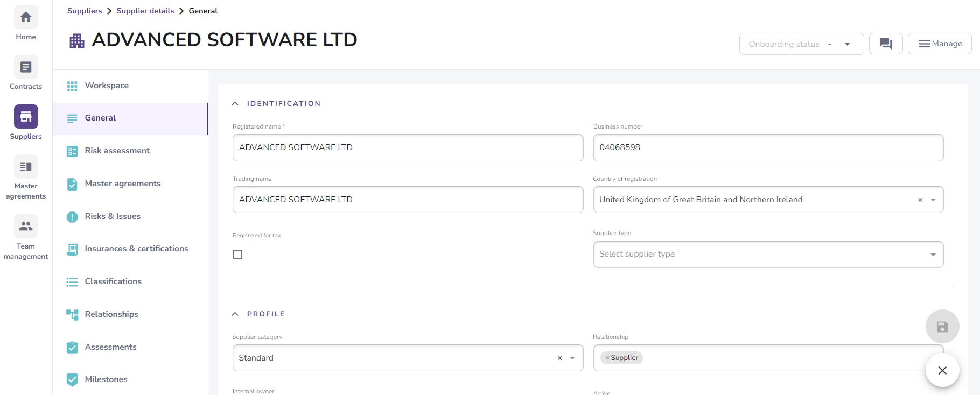Open the Onboarding status dropdown
This screenshot has width=980, height=395.
pyautogui.click(x=801, y=44)
